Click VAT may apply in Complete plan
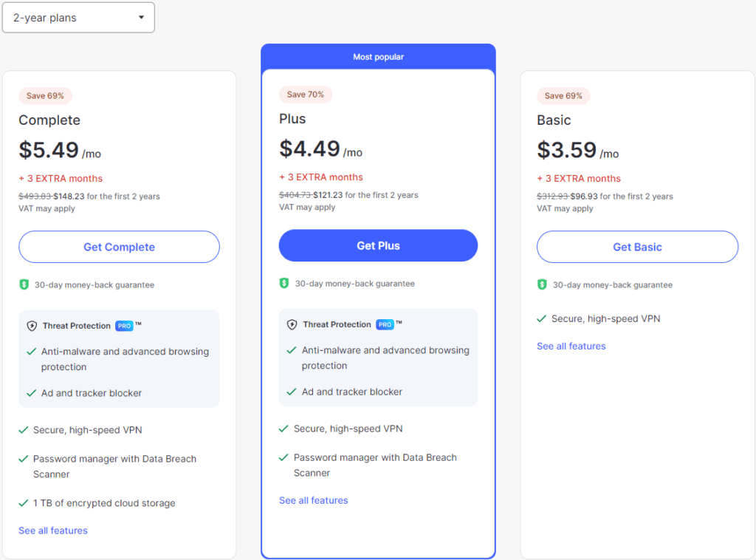The height and width of the screenshot is (560, 756). point(47,208)
